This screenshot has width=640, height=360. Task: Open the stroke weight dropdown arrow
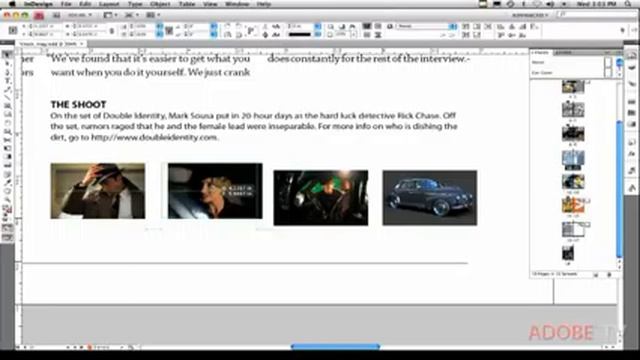click(x=318, y=27)
